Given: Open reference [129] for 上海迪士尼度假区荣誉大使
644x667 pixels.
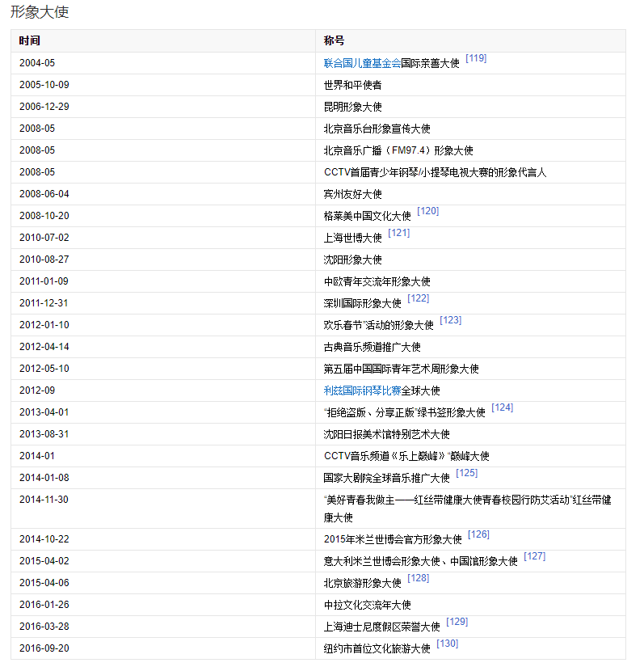Looking at the screenshot, I should click(457, 622).
